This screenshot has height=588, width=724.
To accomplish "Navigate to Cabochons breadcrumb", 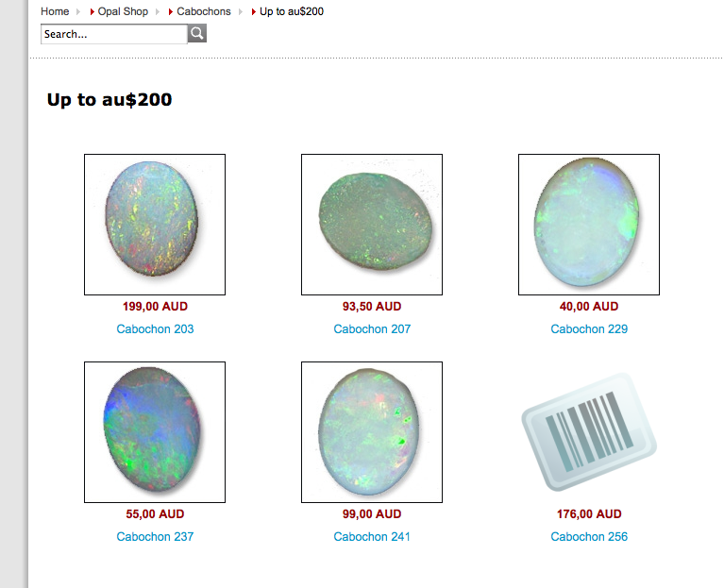I will pos(203,11).
